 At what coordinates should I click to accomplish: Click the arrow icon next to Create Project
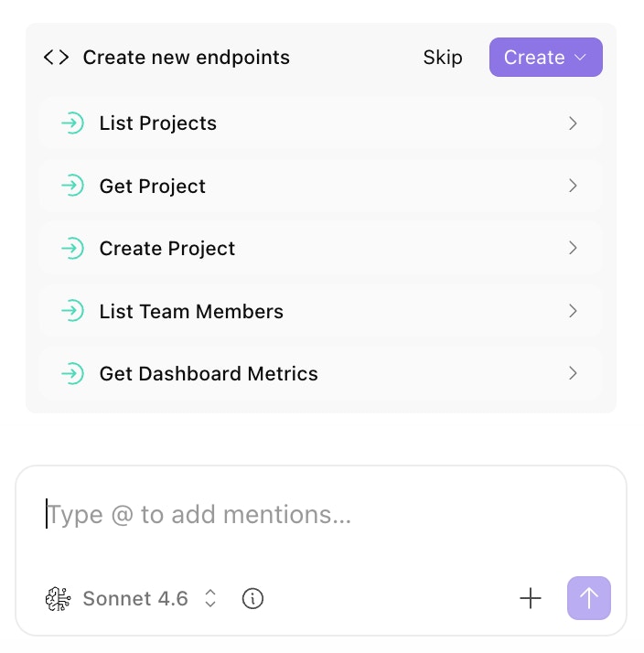coord(72,248)
